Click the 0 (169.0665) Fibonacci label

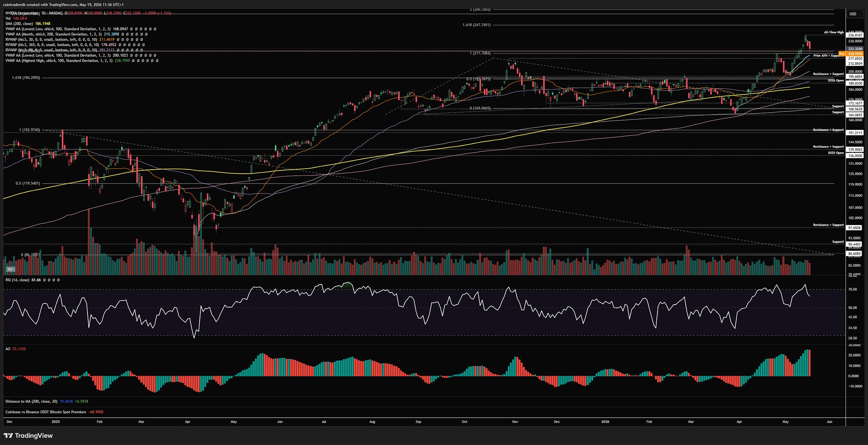[x=480, y=108]
